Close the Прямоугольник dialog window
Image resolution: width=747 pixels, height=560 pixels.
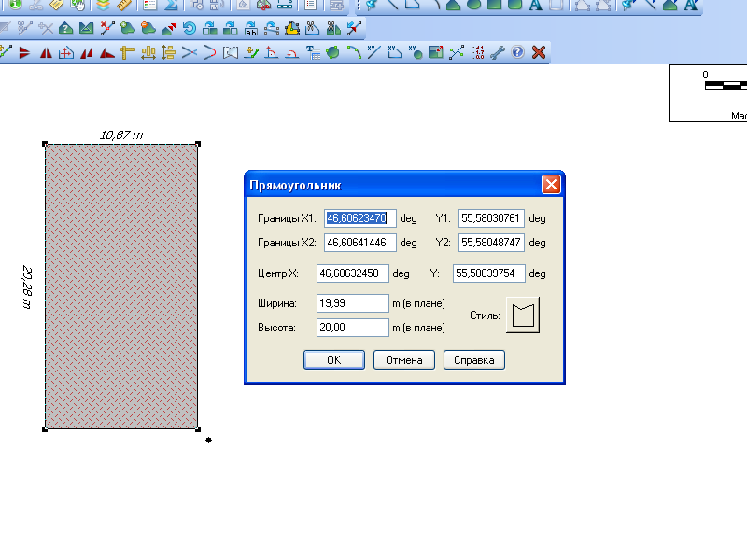click(551, 184)
